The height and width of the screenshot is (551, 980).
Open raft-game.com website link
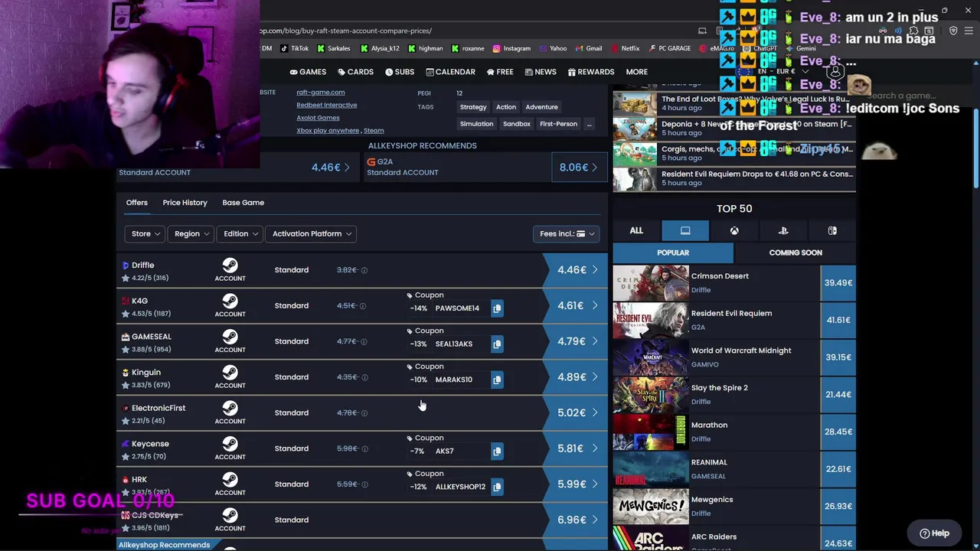coord(321,93)
